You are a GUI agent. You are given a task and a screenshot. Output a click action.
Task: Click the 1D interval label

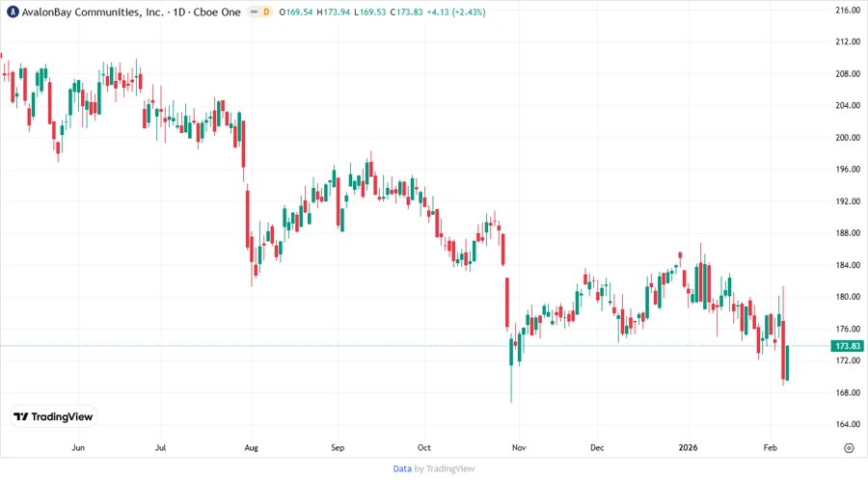coord(178,12)
